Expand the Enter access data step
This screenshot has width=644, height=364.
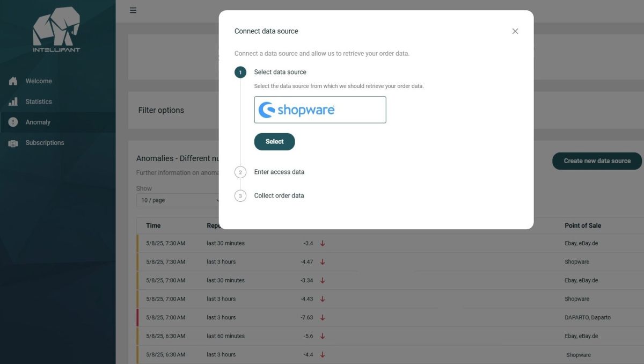click(279, 172)
